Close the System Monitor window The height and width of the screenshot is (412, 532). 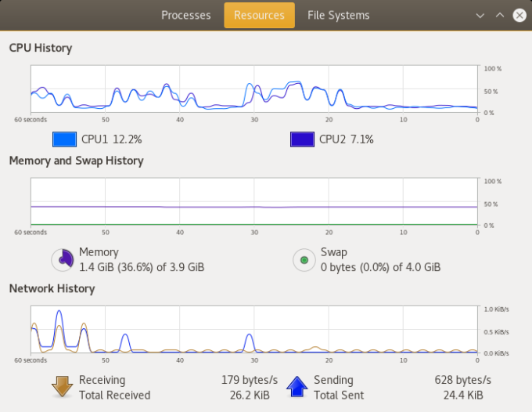click(519, 15)
